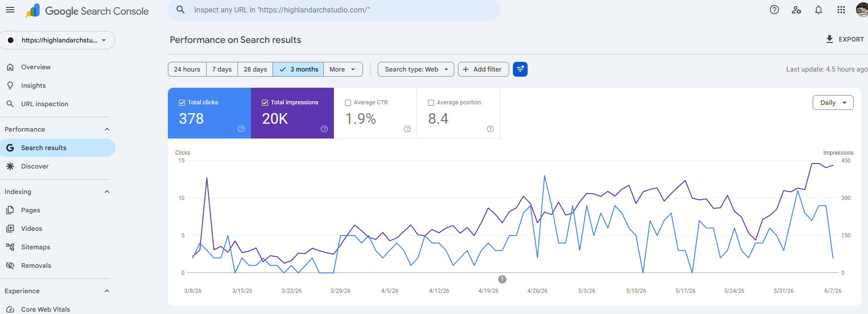868x314 pixels.
Task: Open the hamburger main menu
Action: click(x=10, y=10)
